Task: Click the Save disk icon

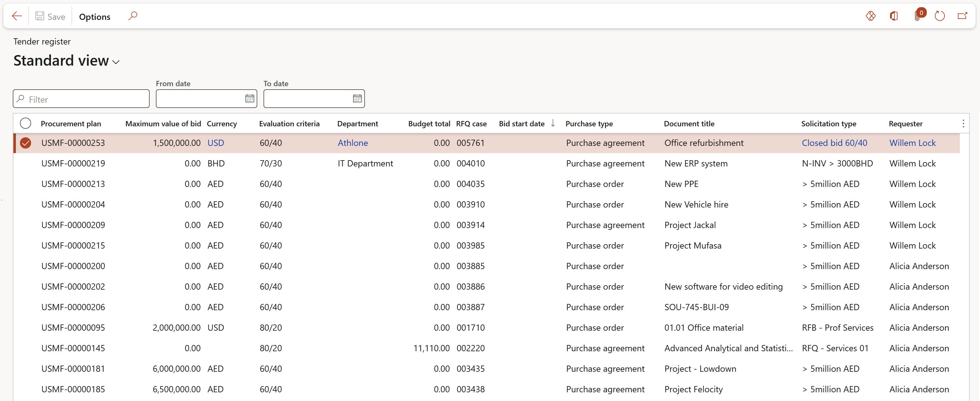Action: (x=40, y=16)
